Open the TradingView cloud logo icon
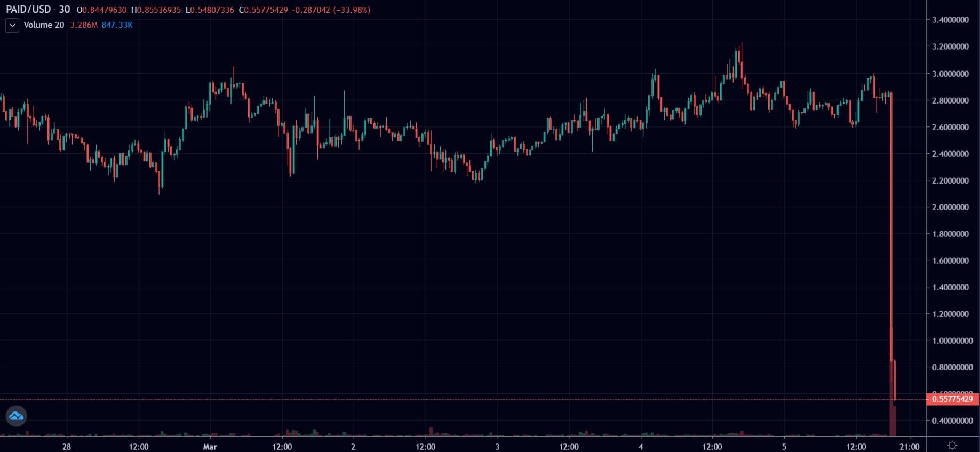The image size is (980, 452). (16, 416)
